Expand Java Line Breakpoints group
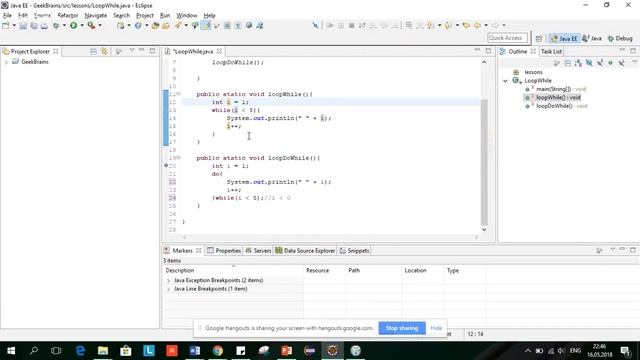640x360 pixels. [x=168, y=289]
